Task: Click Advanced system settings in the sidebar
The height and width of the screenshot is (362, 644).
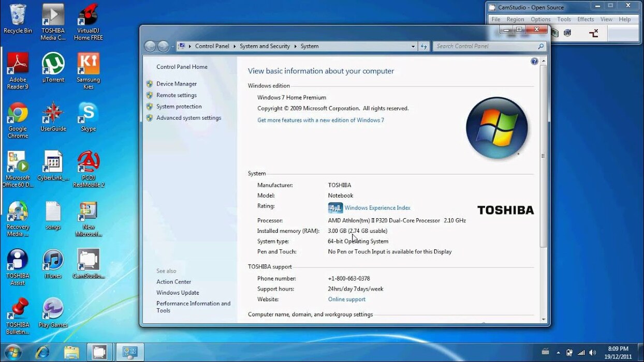Action: [x=188, y=117]
